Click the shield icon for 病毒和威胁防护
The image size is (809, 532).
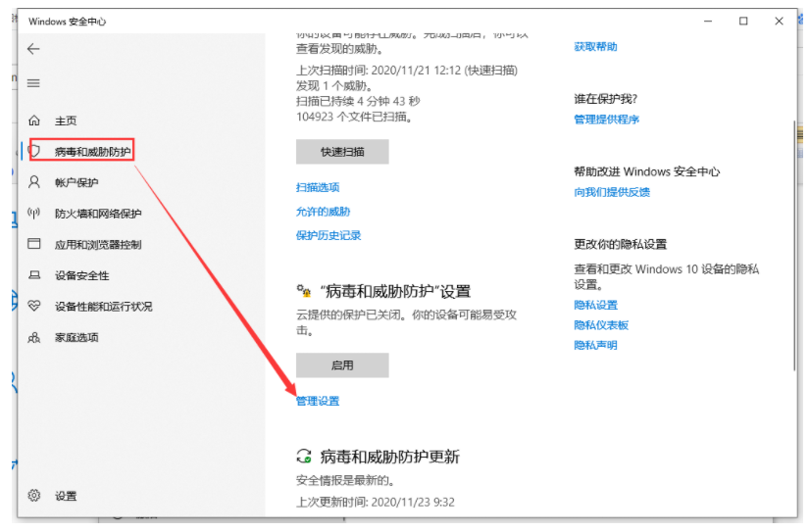pos(35,152)
